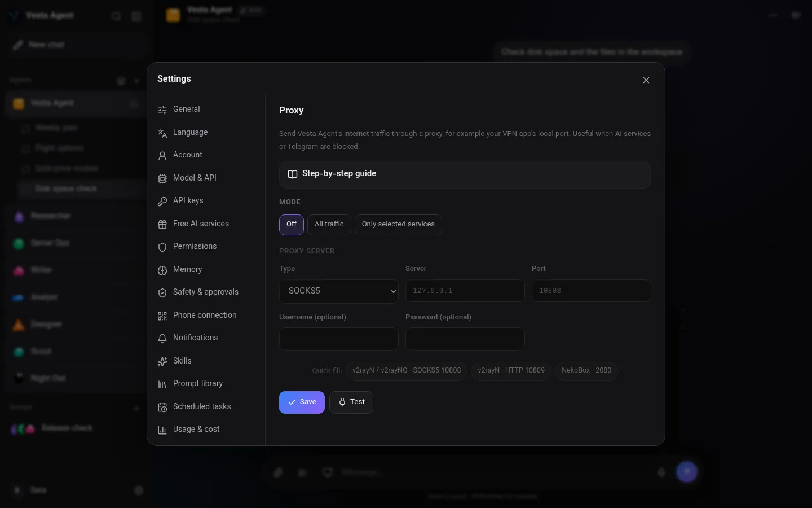Click the Server address input field
The image size is (812, 508).
point(465,291)
